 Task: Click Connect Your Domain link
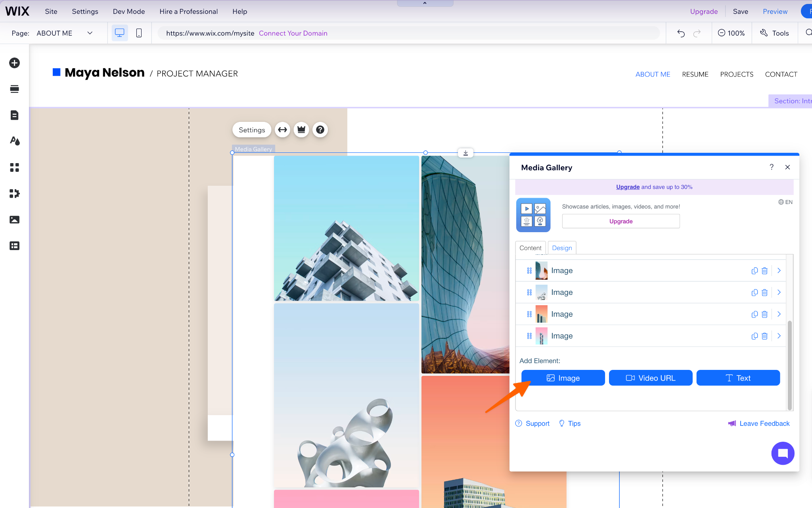click(293, 33)
